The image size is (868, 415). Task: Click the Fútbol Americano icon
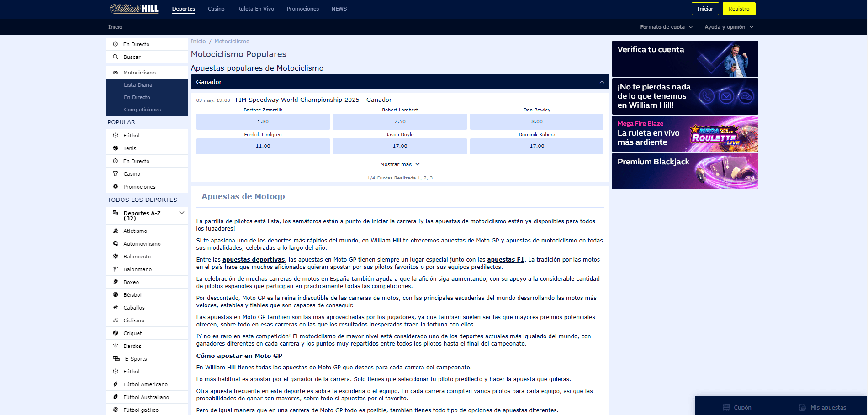(x=116, y=384)
